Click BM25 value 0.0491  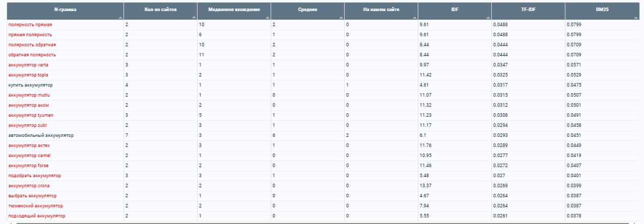[x=574, y=115]
